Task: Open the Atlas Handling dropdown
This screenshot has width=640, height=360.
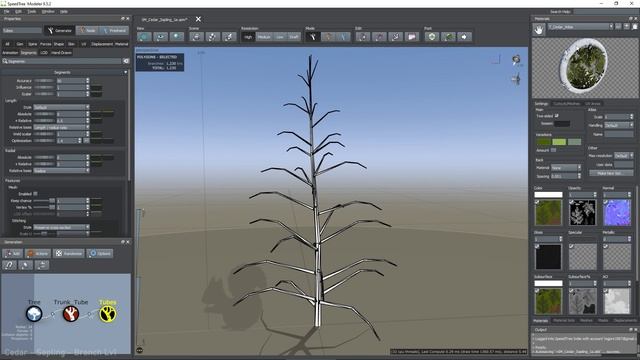Action: click(x=619, y=125)
